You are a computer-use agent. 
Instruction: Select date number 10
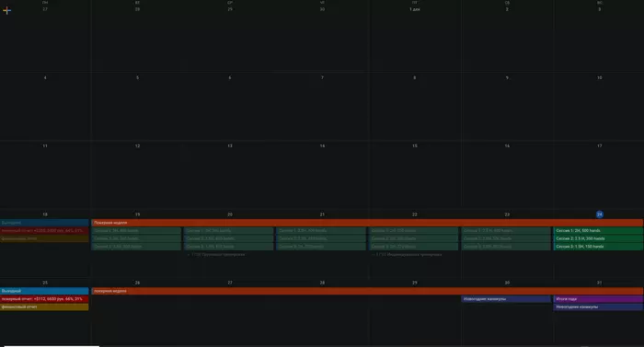pyautogui.click(x=599, y=77)
